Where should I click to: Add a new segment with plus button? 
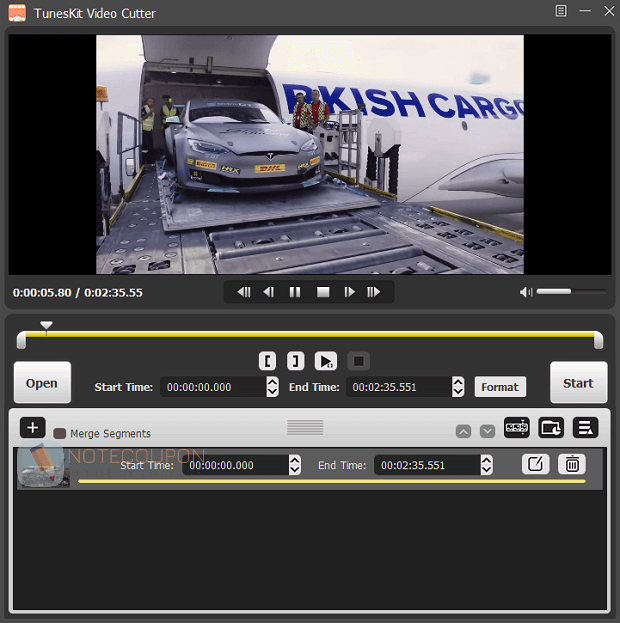(x=33, y=428)
